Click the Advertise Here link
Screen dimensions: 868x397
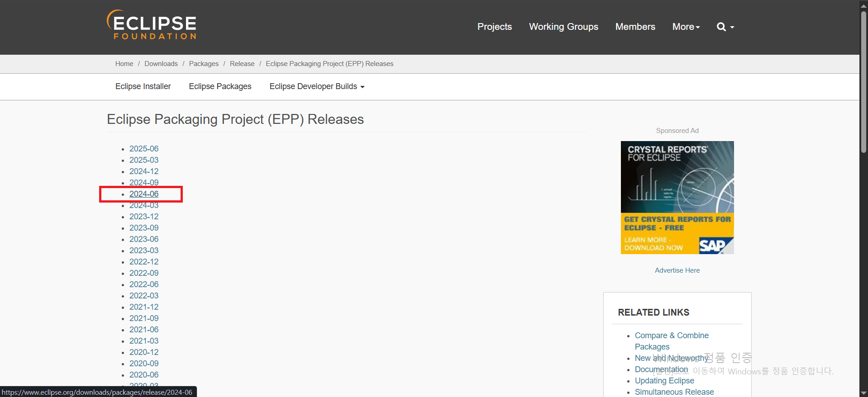pos(677,270)
